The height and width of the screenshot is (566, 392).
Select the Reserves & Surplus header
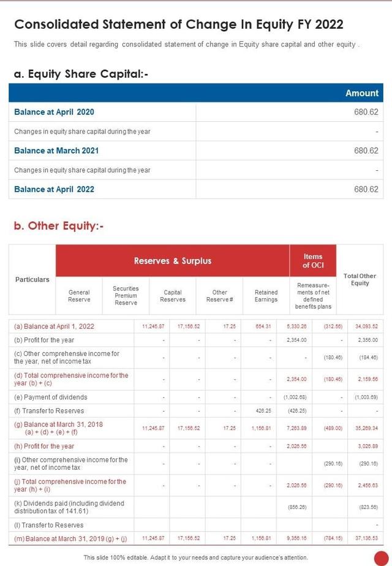[x=173, y=260]
